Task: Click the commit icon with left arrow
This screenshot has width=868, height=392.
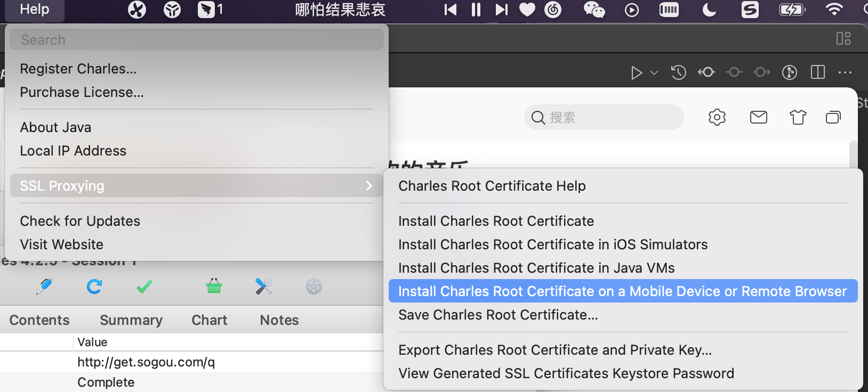Action: [706, 72]
